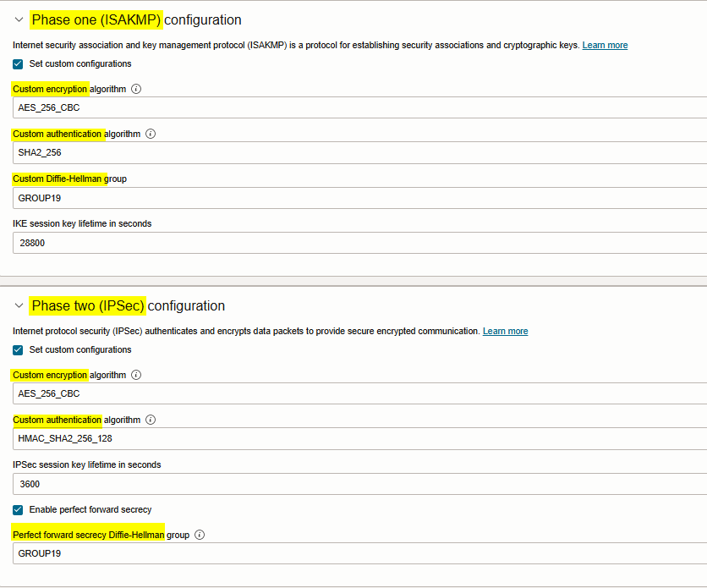The height and width of the screenshot is (588, 707).
Task: Click Perfect forward secrecy Diffie-Hellman group label
Action: point(101,535)
